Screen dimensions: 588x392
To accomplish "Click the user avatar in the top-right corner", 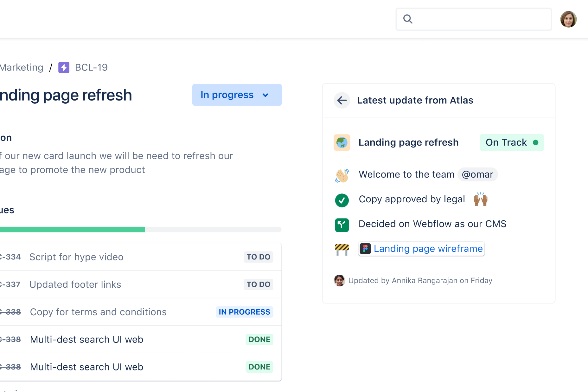I will (568, 19).
